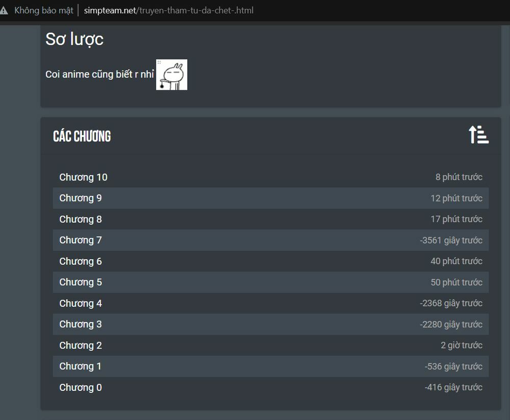Open Chương 1 chapter link
This screenshot has width=510, height=420.
point(81,366)
